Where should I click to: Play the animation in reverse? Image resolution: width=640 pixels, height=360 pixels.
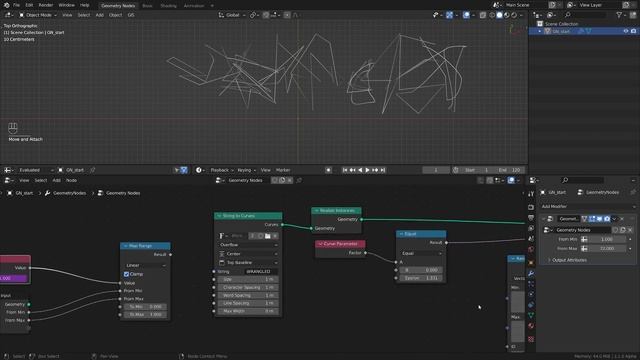pyautogui.click(x=360, y=170)
